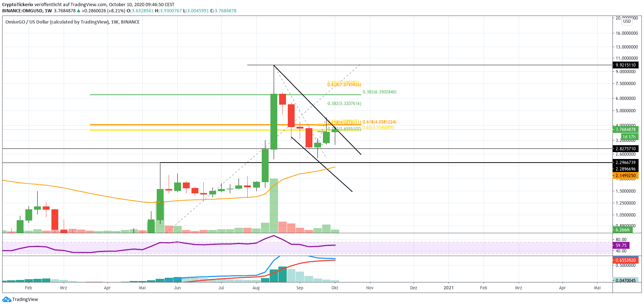The image size is (644, 306).
Task: Click the TradingView cloud logo icon
Action: 7,299
